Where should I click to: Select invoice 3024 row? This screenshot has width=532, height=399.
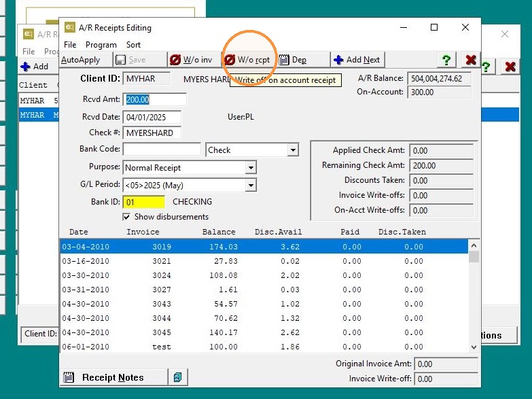point(264,275)
